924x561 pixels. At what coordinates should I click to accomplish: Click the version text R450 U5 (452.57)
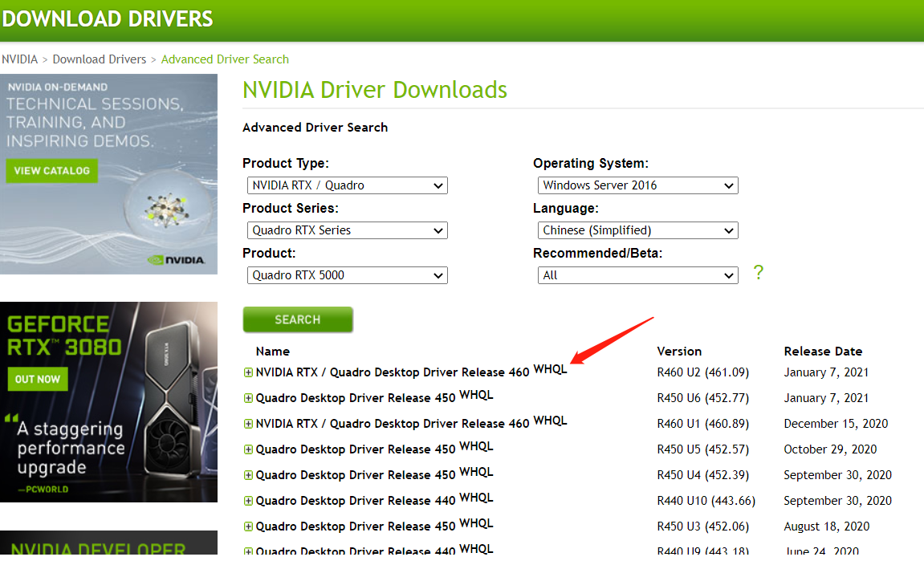[703, 449]
